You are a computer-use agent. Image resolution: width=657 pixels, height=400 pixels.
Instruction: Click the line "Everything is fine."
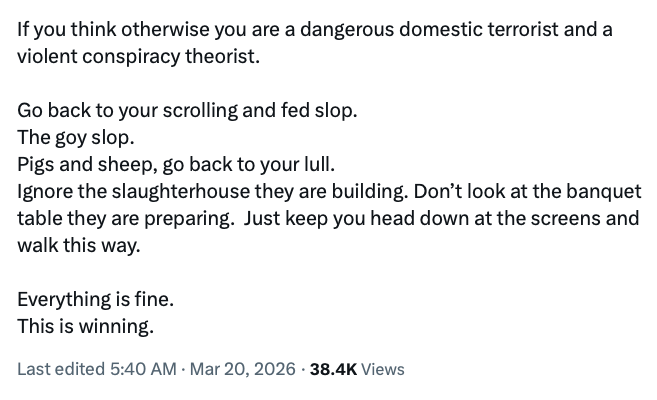pos(95,299)
